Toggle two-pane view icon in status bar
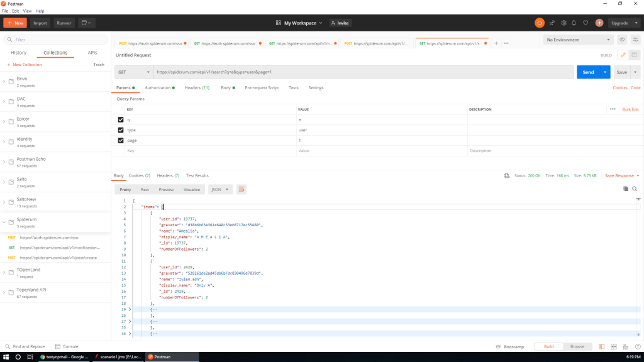644x362 pixels. pos(601,347)
